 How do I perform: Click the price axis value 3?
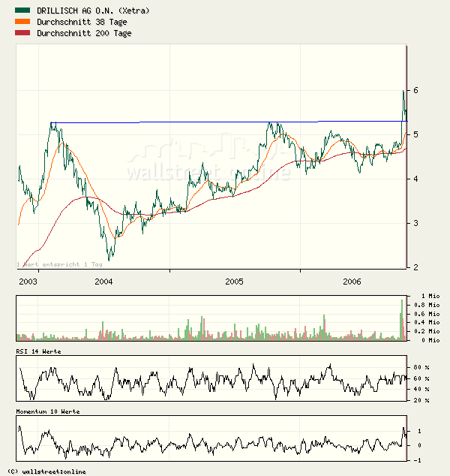(x=415, y=223)
